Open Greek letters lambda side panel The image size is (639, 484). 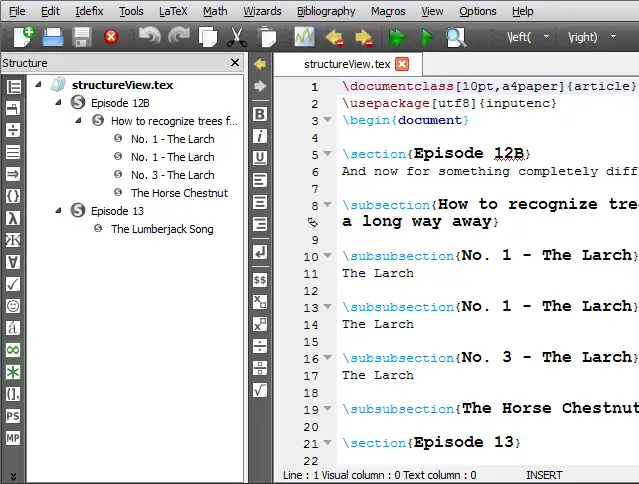(x=13, y=218)
